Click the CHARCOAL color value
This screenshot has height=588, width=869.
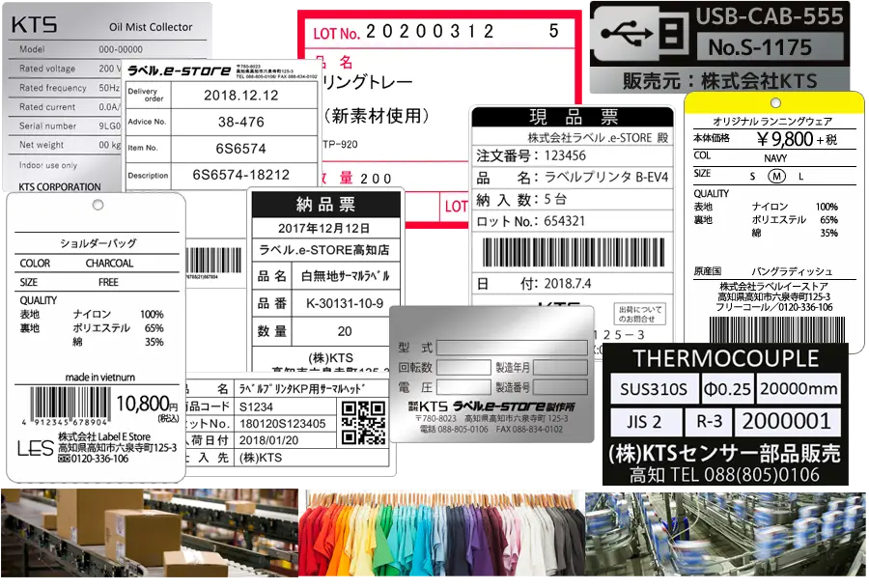click(109, 264)
